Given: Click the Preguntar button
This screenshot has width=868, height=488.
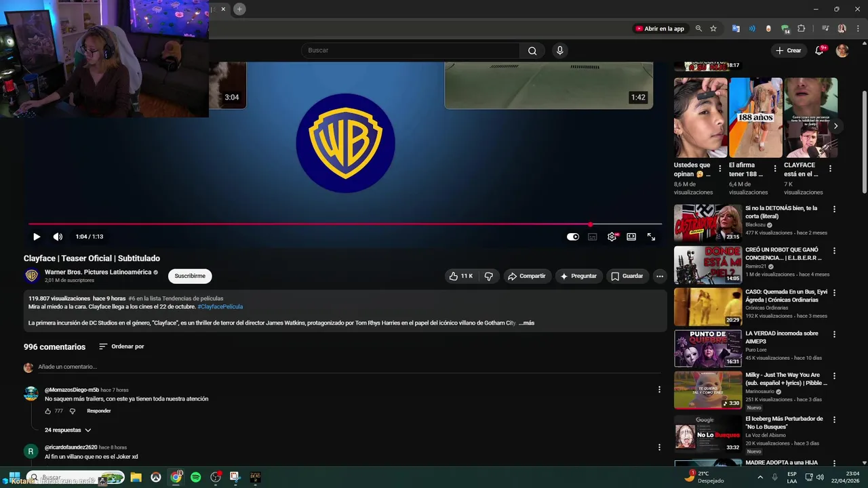Looking at the screenshot, I should (x=578, y=276).
